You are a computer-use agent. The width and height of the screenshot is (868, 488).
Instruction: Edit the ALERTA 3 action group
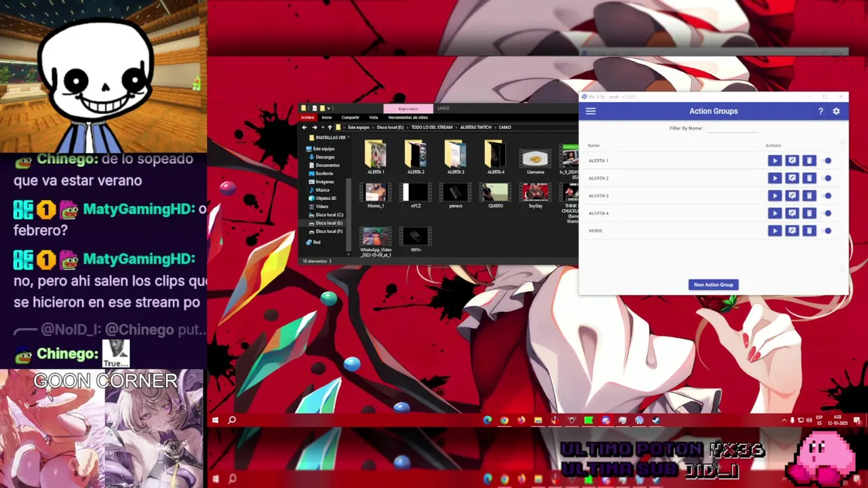click(792, 196)
